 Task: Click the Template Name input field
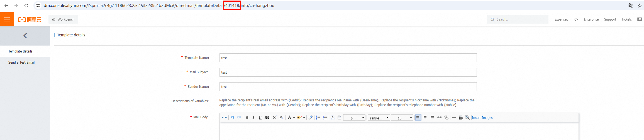coord(348,58)
